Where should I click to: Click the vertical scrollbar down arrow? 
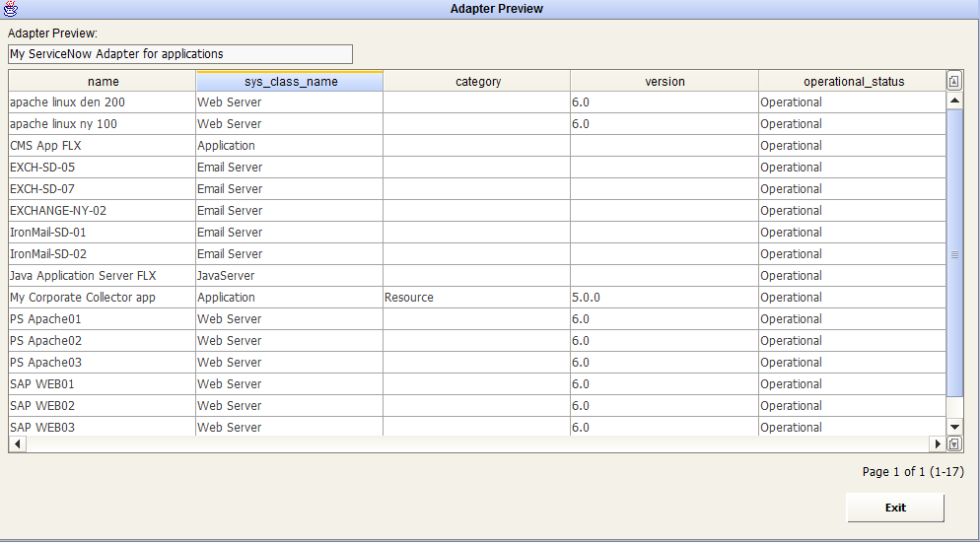pos(954,427)
